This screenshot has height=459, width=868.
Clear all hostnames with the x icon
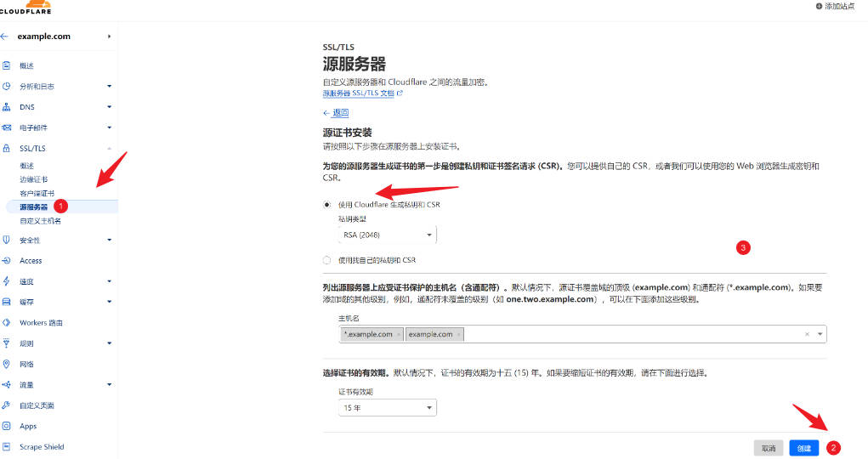[x=807, y=334]
